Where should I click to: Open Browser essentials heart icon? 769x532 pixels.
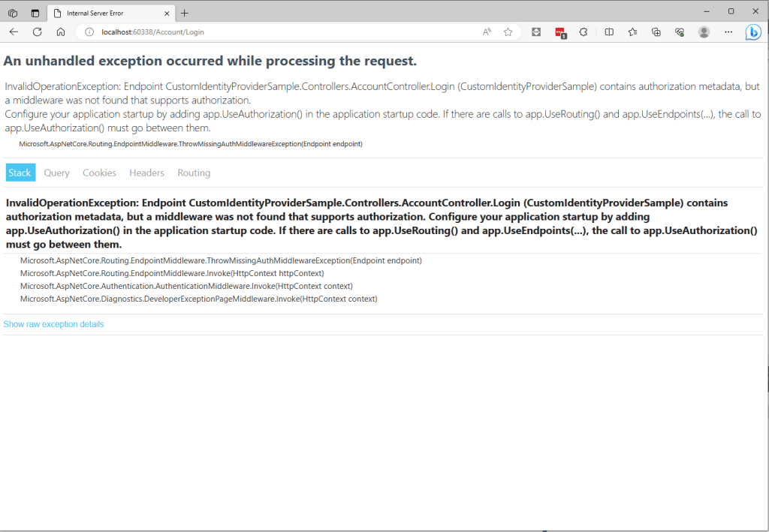tap(679, 32)
